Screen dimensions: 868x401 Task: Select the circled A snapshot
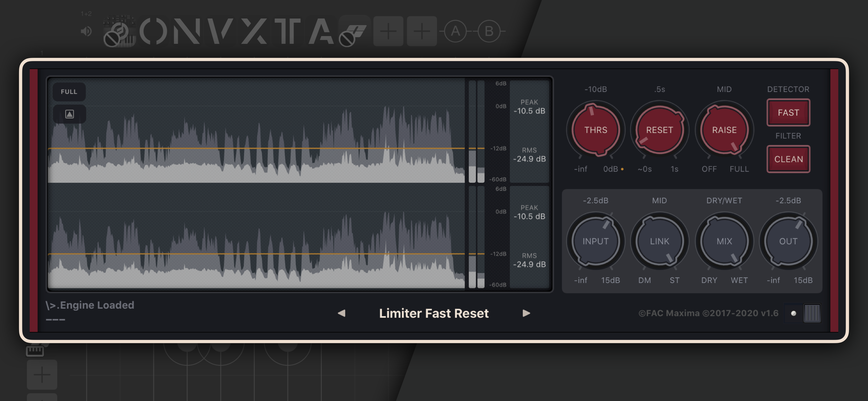pos(455,31)
